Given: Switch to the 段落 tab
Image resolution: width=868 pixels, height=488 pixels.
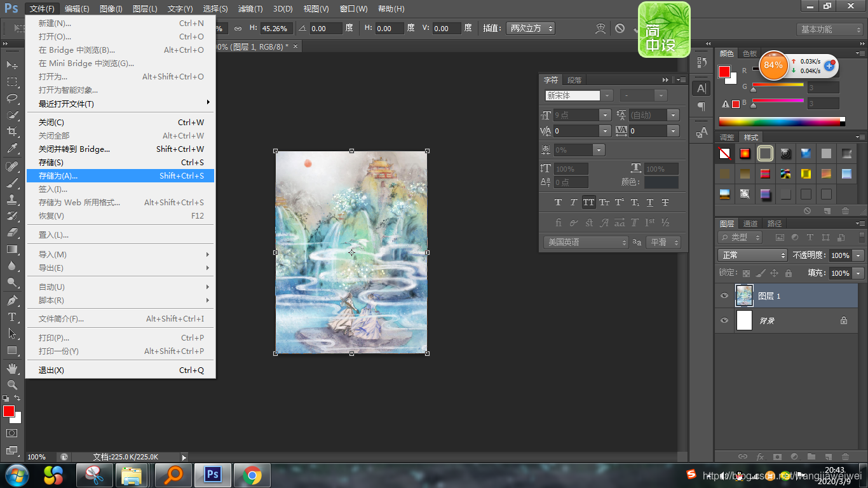Looking at the screenshot, I should click(574, 80).
